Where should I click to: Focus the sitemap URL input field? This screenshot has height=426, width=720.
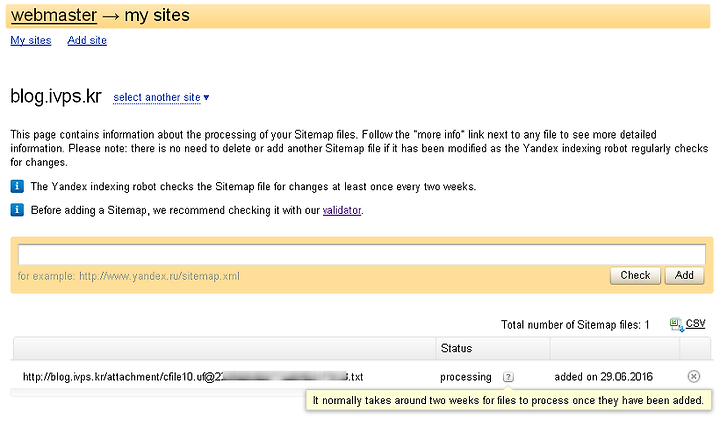362,254
